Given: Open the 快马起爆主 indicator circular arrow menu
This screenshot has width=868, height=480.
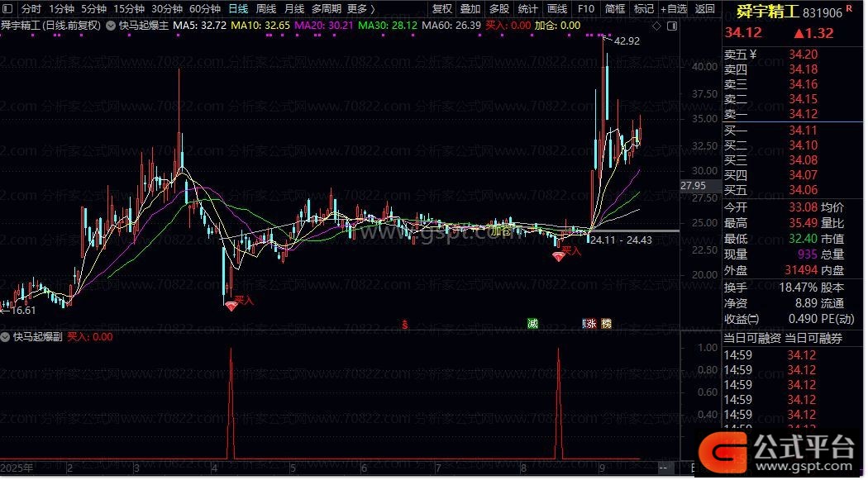Looking at the screenshot, I should [x=111, y=26].
